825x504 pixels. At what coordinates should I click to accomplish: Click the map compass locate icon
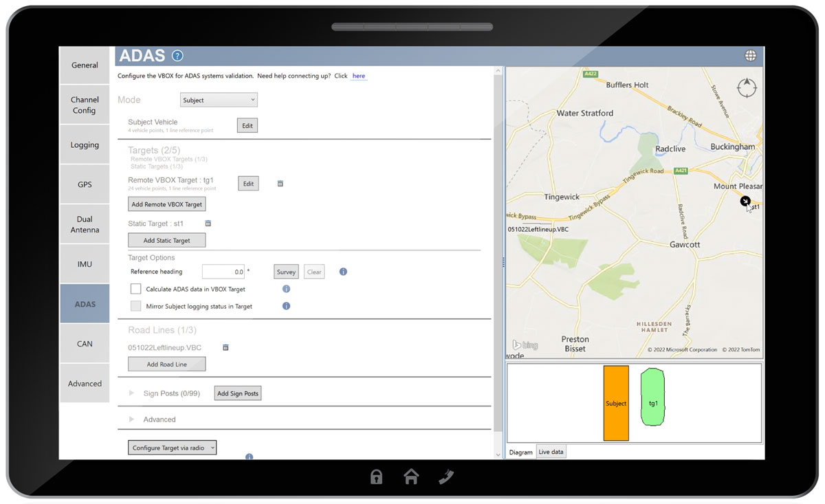coord(747,88)
